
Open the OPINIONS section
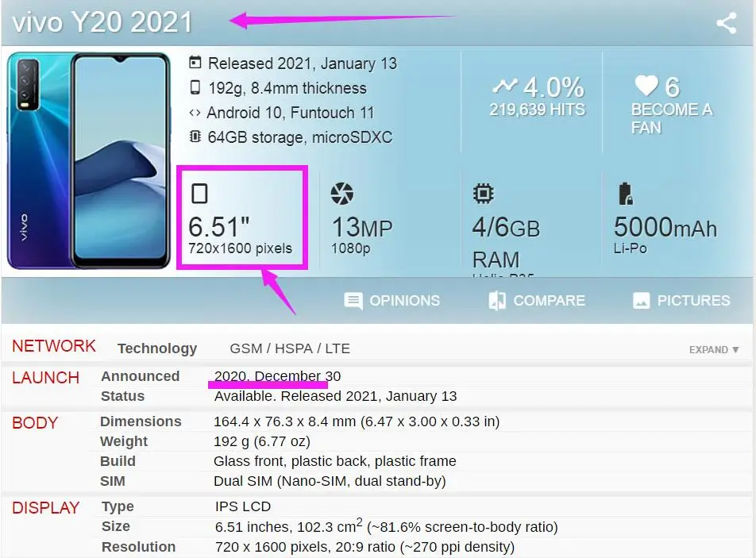392,301
